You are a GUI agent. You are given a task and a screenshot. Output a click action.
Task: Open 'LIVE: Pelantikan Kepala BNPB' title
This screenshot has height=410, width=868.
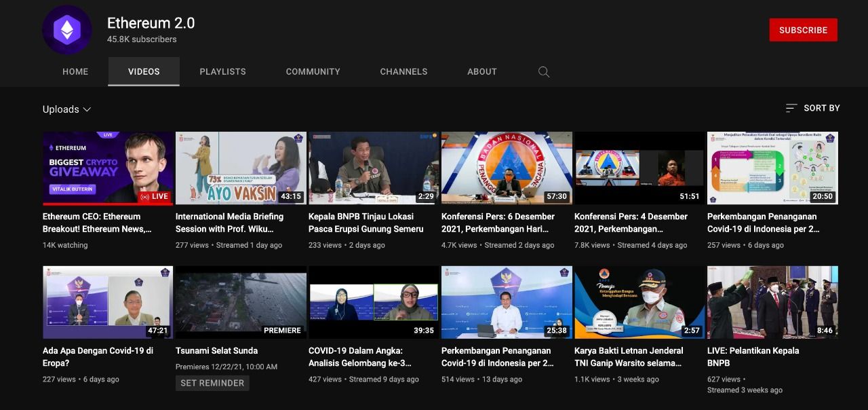(753, 357)
